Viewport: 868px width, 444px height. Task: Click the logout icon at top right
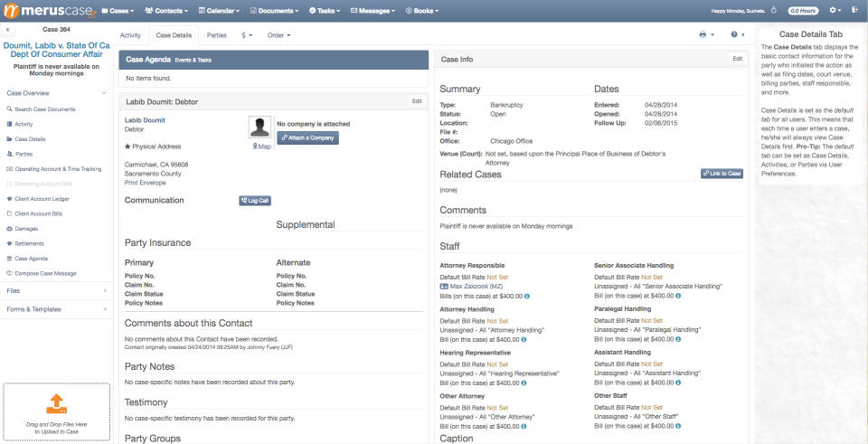click(854, 11)
